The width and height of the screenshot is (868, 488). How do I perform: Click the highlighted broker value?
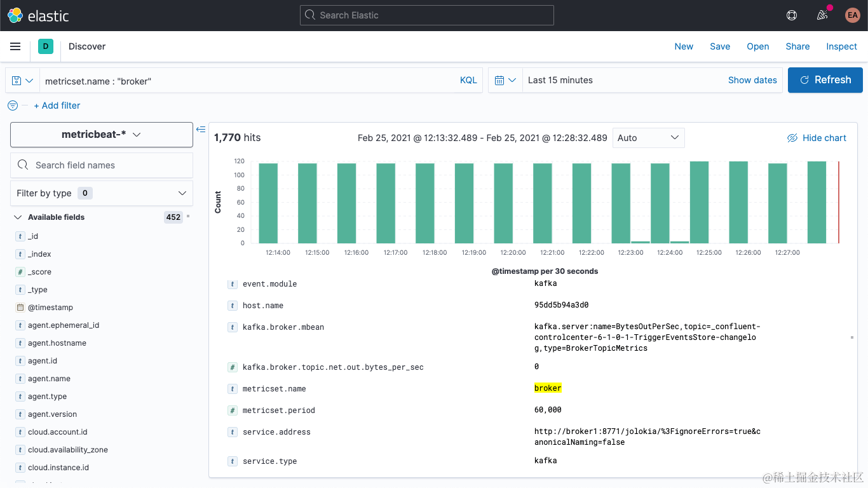(x=548, y=388)
